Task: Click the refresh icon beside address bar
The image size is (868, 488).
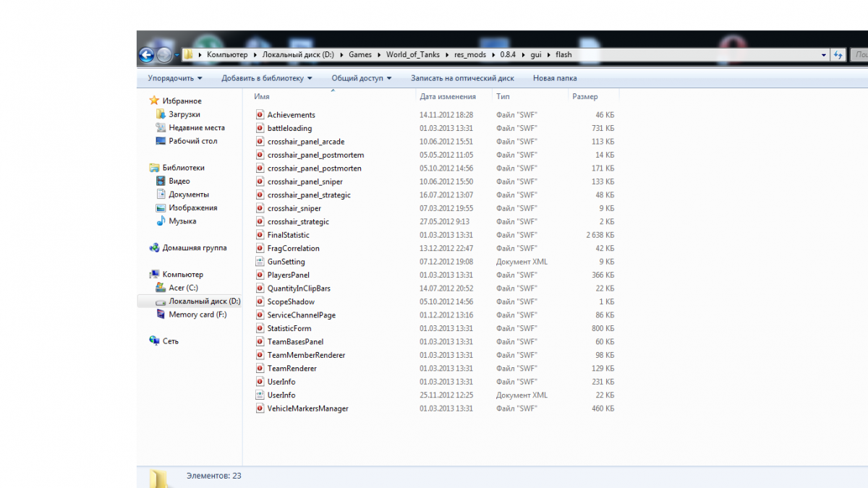Action: click(838, 55)
